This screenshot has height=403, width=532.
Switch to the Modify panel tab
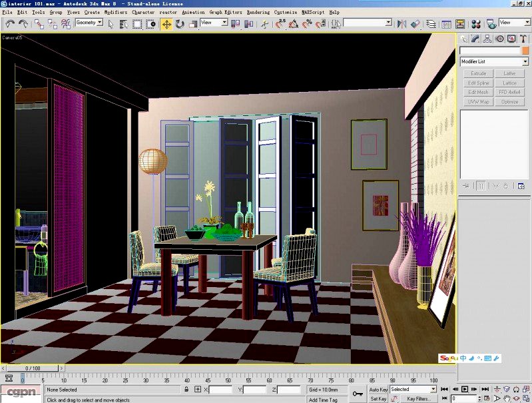[475, 39]
